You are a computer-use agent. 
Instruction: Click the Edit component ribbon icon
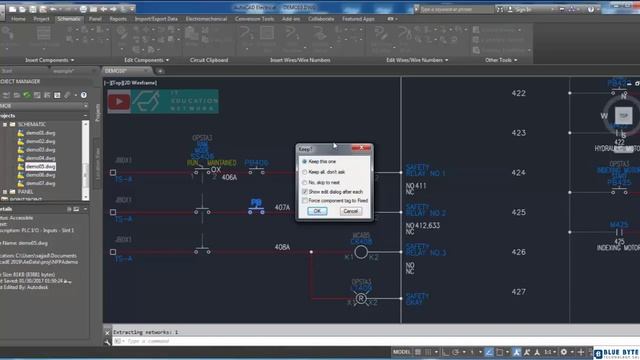[x=122, y=33]
